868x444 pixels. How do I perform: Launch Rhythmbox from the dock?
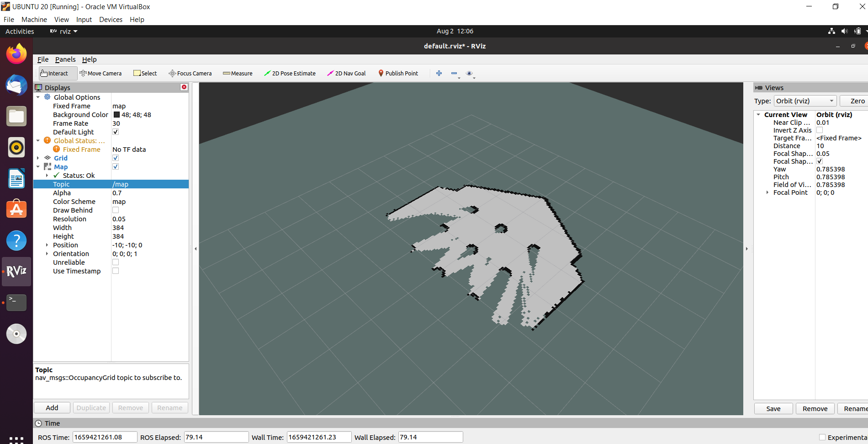point(16,147)
